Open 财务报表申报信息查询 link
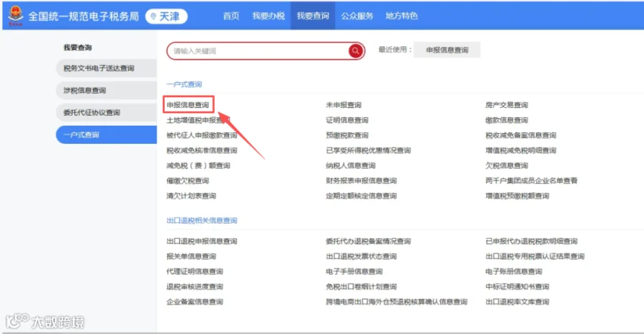This screenshot has height=334, width=644. point(361,181)
